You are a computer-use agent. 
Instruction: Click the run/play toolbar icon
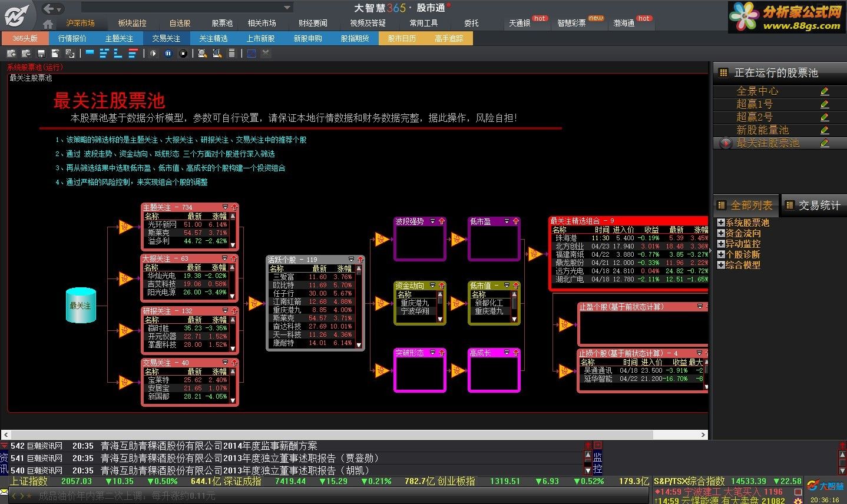pos(153,54)
